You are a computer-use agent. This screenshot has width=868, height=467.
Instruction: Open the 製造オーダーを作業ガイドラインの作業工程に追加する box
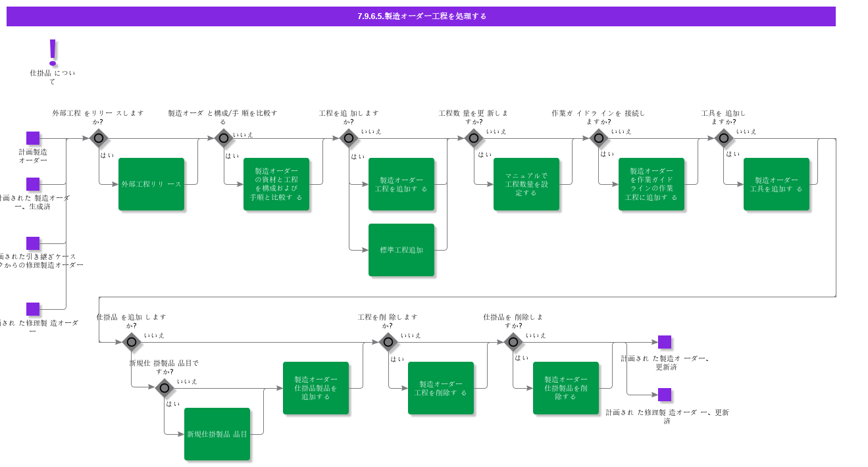(x=651, y=184)
